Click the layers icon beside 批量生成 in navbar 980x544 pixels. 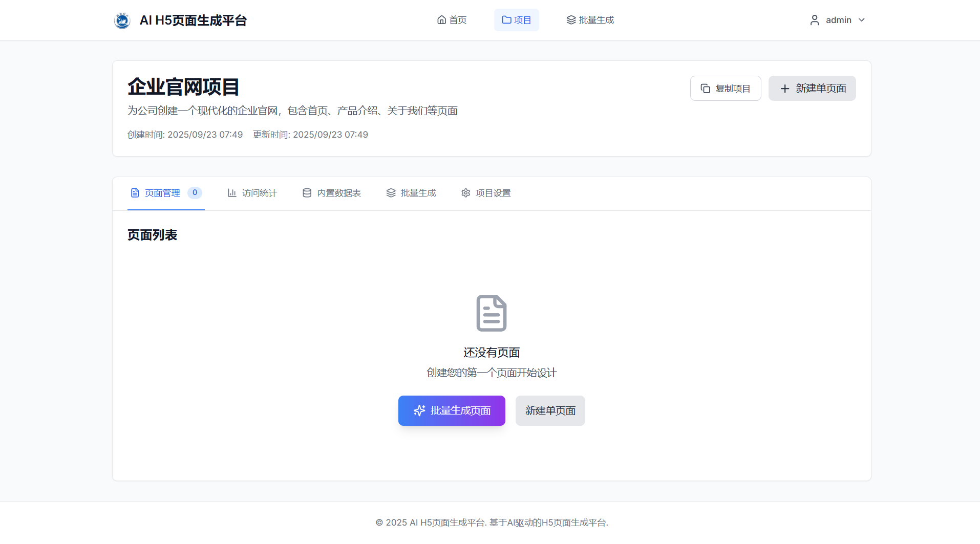pos(570,20)
